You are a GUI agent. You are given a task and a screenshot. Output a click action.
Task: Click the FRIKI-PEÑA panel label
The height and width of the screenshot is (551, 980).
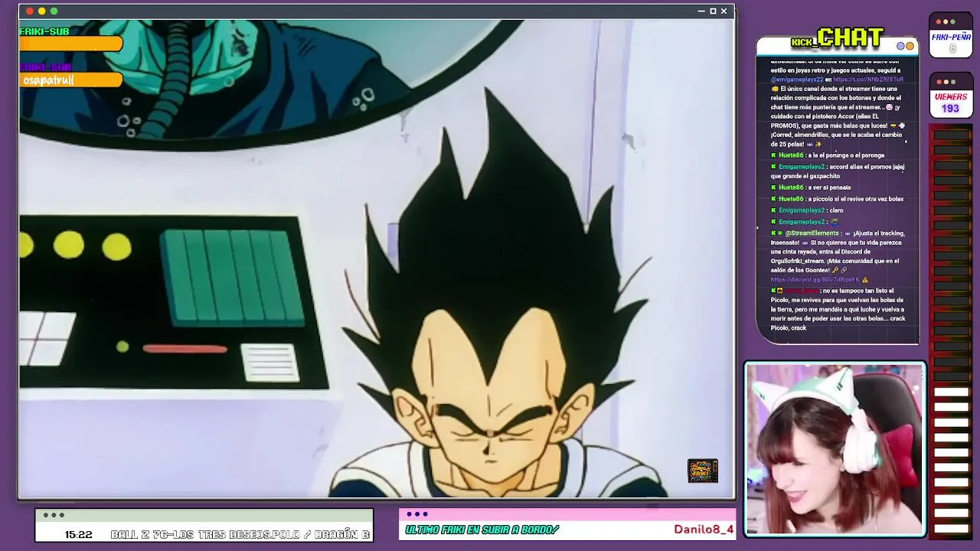click(952, 37)
